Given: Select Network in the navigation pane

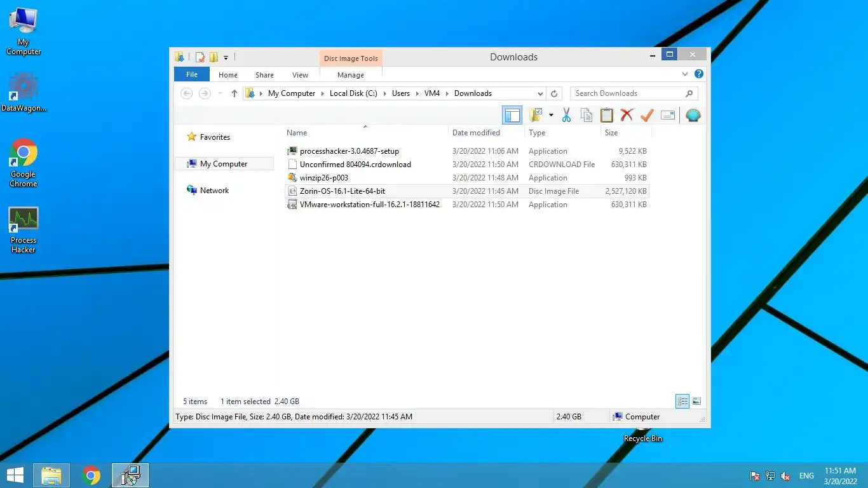Looking at the screenshot, I should 214,191.
